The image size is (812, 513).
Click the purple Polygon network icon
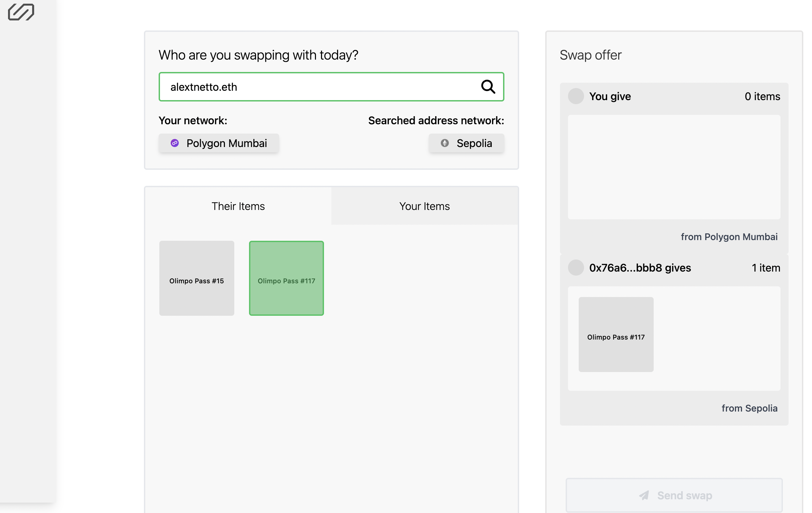click(175, 143)
